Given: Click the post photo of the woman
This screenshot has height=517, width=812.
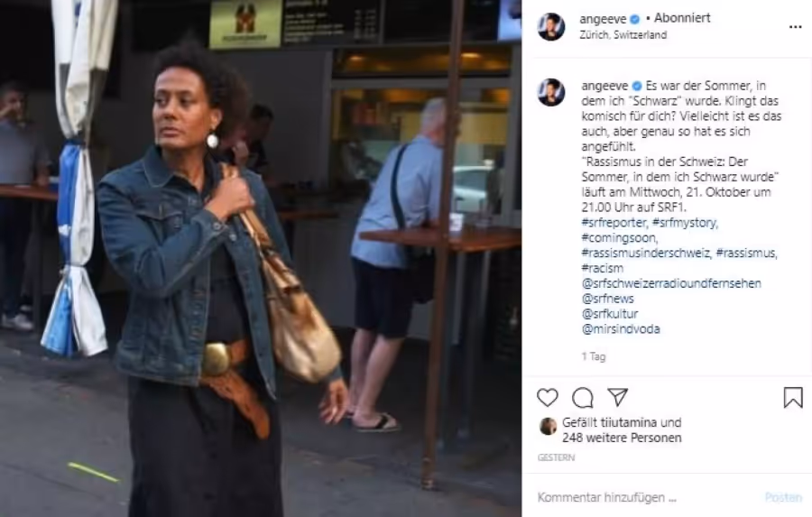Looking at the screenshot, I should (261, 258).
